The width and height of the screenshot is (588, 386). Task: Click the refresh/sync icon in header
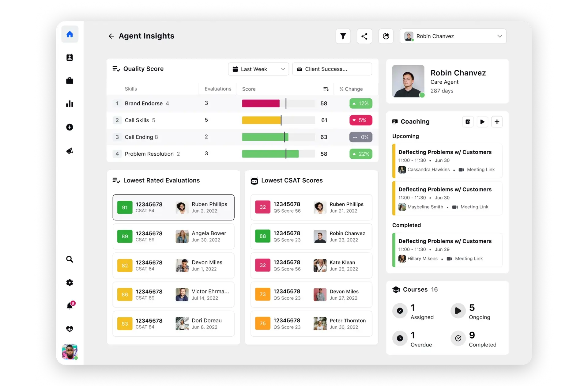[x=386, y=36]
